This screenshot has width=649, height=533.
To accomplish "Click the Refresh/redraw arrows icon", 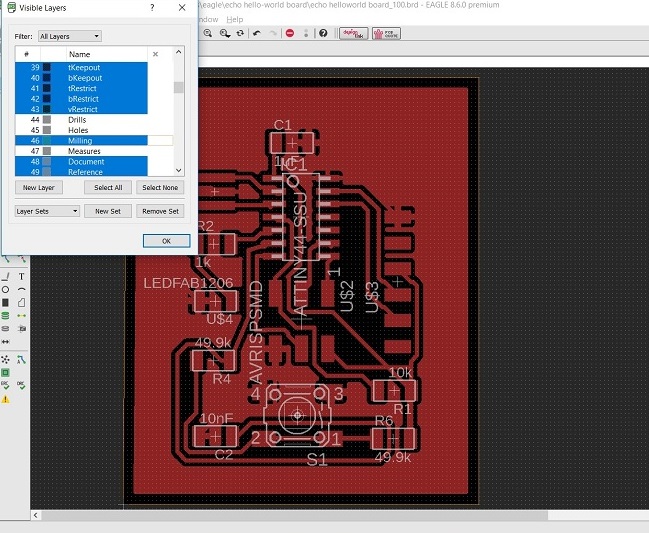I will (240, 33).
